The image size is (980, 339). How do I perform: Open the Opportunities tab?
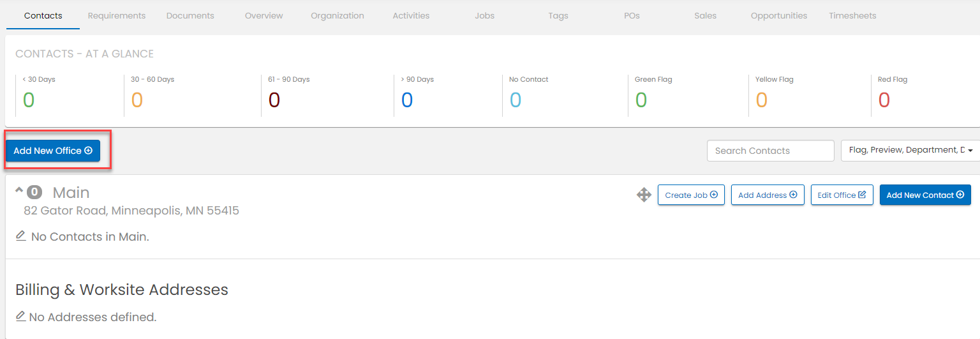pyautogui.click(x=778, y=15)
